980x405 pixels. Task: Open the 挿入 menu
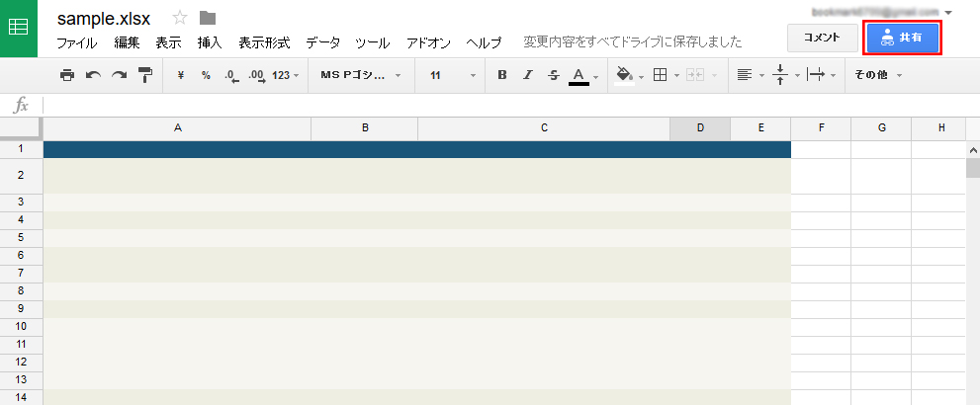(210, 43)
